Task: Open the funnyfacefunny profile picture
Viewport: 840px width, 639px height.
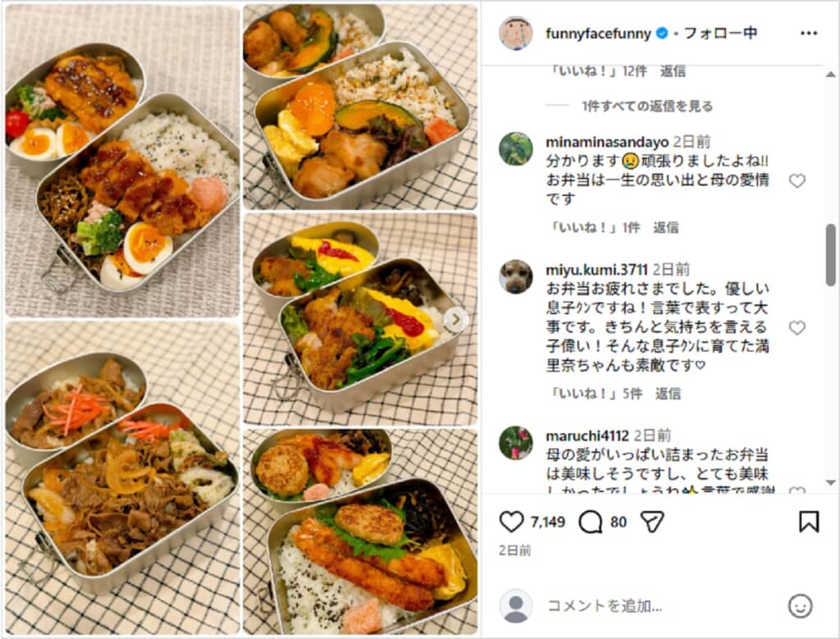Action: [x=515, y=33]
